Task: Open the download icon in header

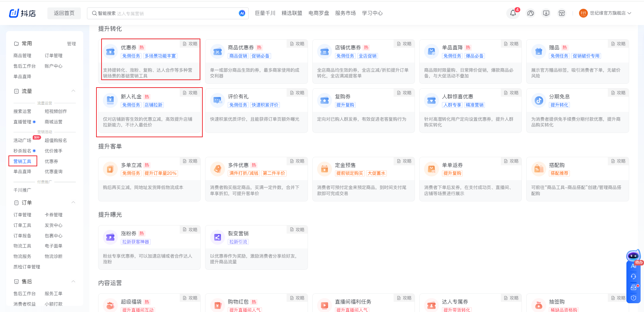Action: click(x=546, y=13)
